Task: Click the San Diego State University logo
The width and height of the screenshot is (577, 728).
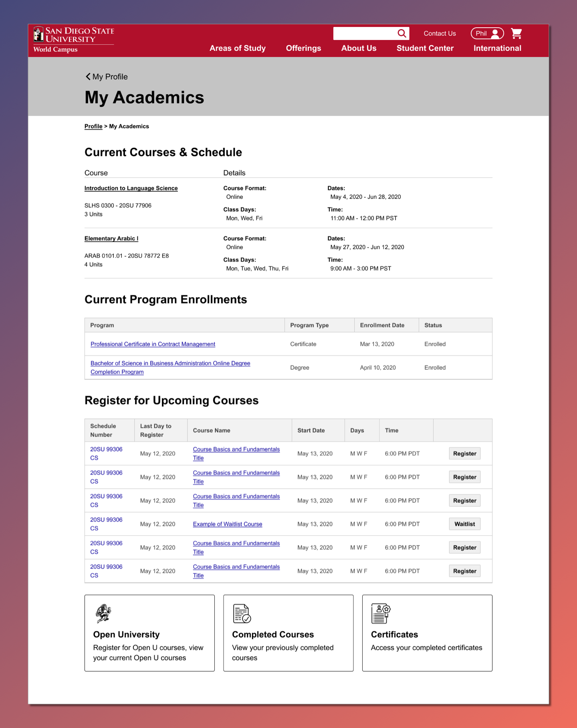Action: pyautogui.click(x=74, y=40)
